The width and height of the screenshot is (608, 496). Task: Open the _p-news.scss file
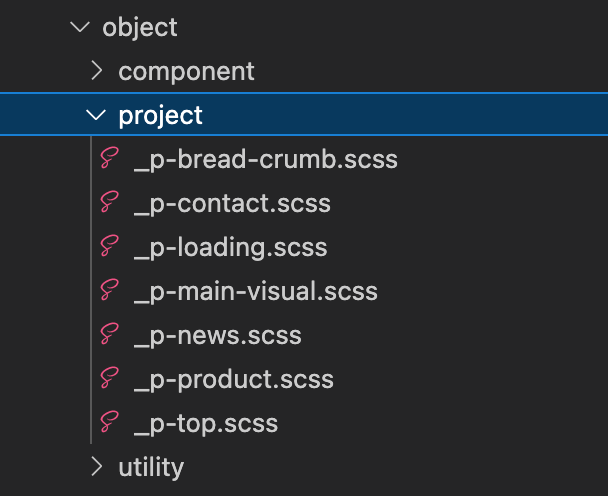(217, 336)
